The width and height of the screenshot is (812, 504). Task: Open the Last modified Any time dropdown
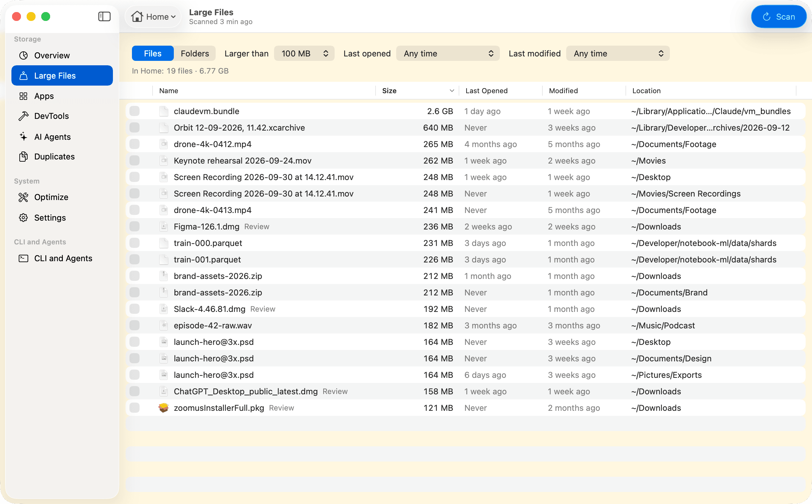618,53
